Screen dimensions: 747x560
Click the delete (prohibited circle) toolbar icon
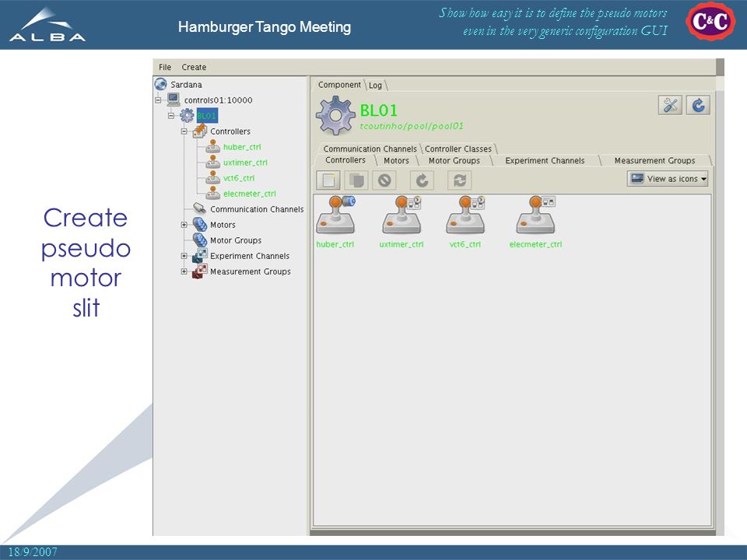[384, 180]
